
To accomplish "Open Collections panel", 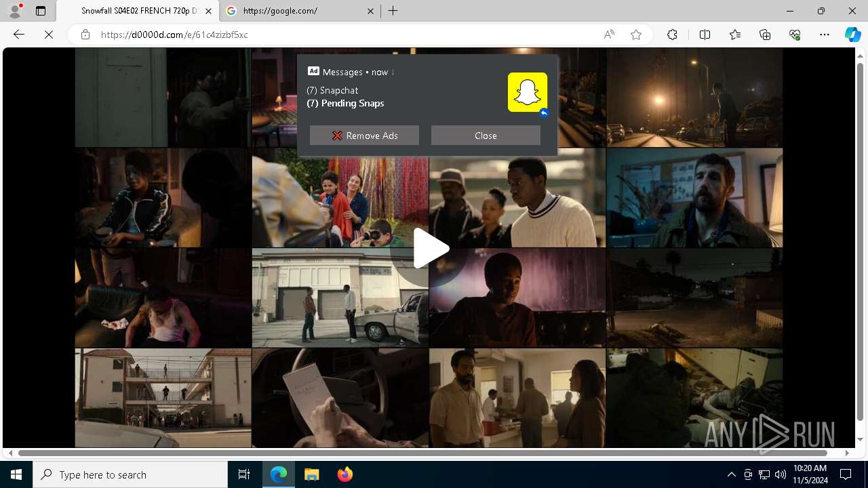I will tap(765, 35).
